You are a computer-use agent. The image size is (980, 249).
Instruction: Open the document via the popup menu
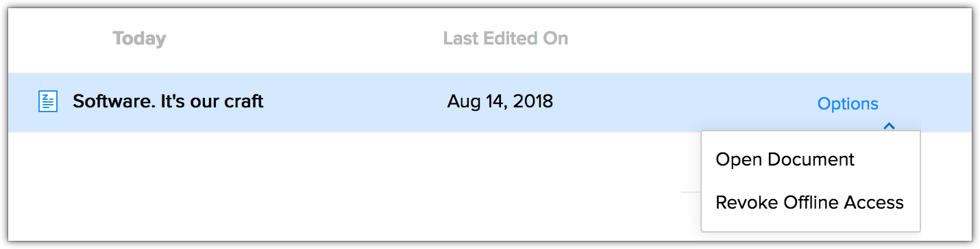[x=785, y=159]
